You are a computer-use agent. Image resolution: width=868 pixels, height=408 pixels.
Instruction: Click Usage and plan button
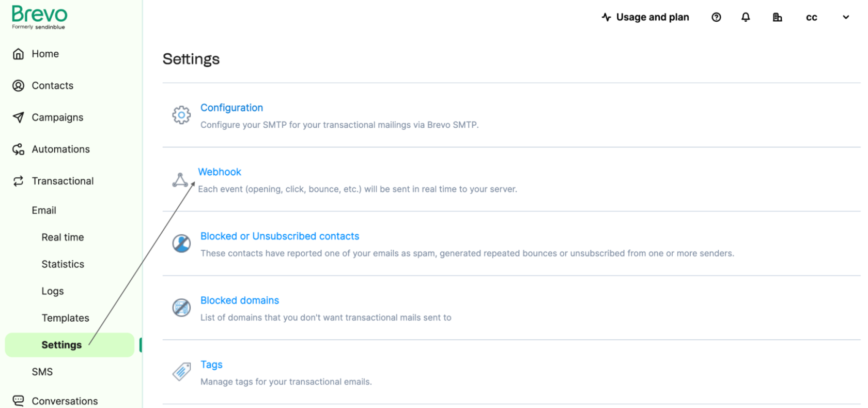(x=645, y=17)
